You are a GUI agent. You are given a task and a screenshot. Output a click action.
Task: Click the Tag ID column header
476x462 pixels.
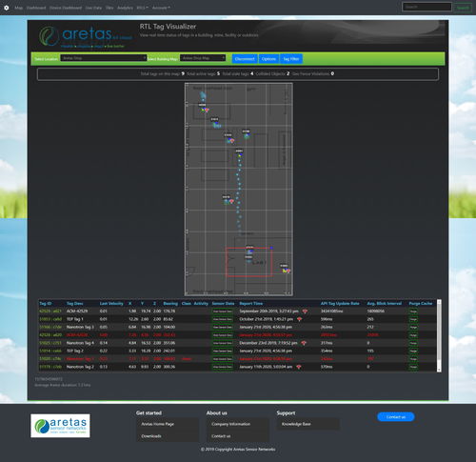(46, 304)
